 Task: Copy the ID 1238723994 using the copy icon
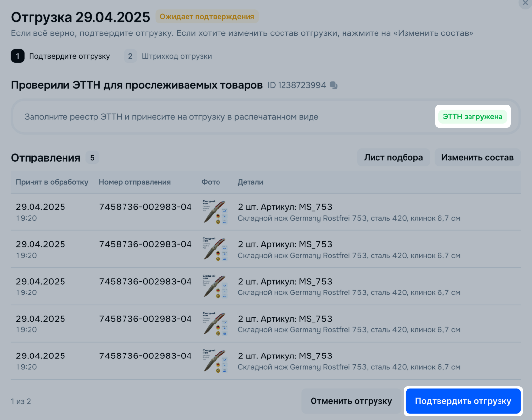pos(334,85)
